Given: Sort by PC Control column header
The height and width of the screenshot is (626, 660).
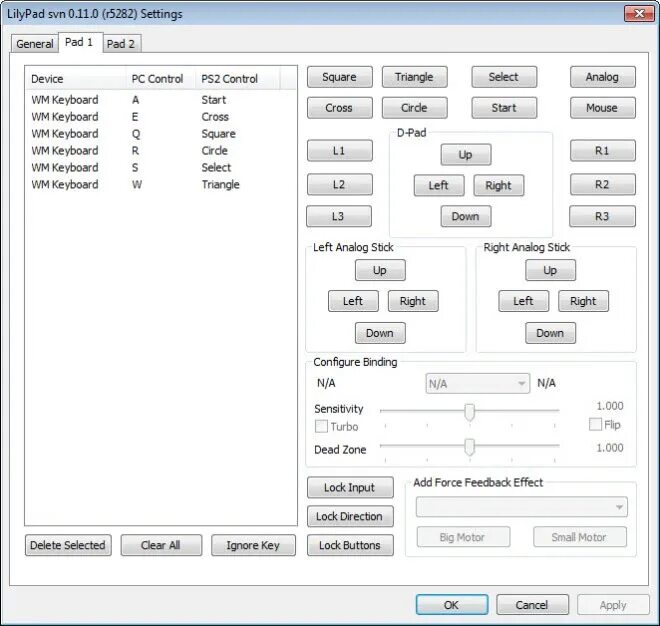Looking at the screenshot, I should tap(161, 79).
